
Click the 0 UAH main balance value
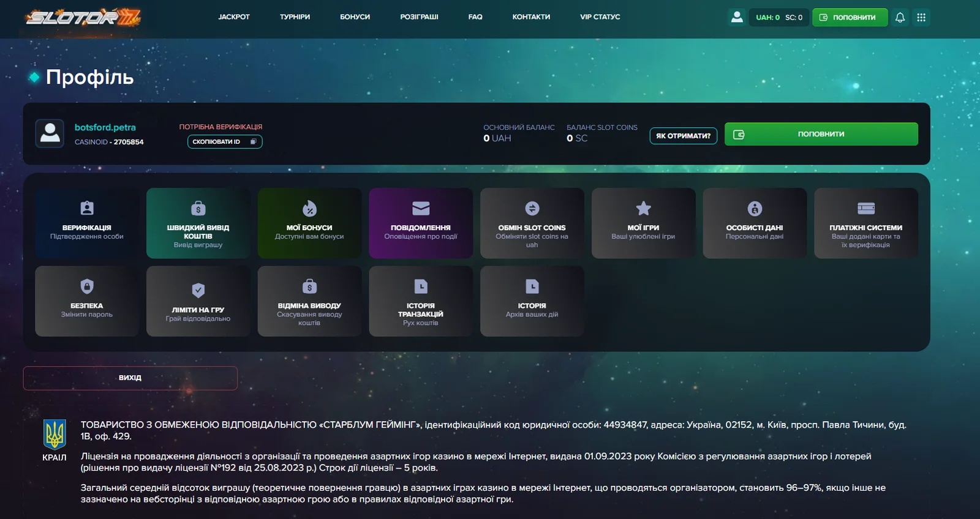pos(497,138)
